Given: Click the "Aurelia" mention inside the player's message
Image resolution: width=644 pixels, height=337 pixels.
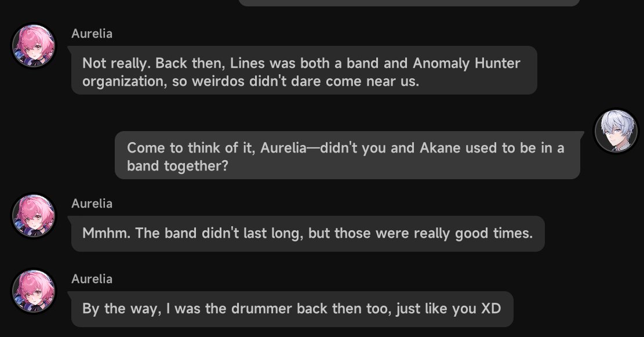Looking at the screenshot, I should pyautogui.click(x=283, y=148).
